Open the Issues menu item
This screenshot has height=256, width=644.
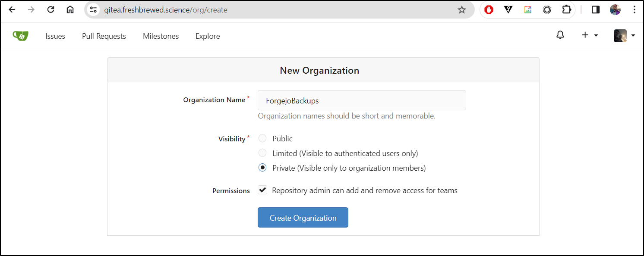[55, 36]
